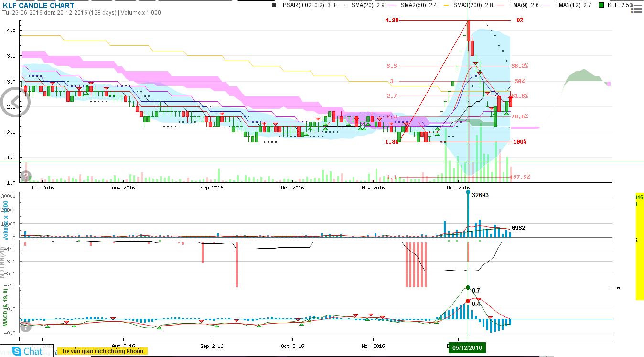Toggle the SMA2(50) legend series

(x=419, y=5)
